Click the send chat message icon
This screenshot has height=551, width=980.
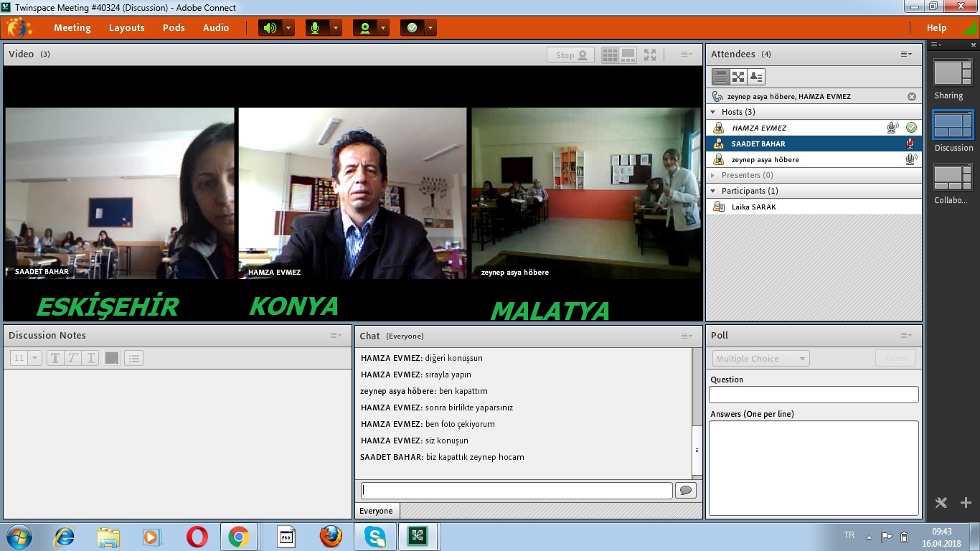point(686,491)
